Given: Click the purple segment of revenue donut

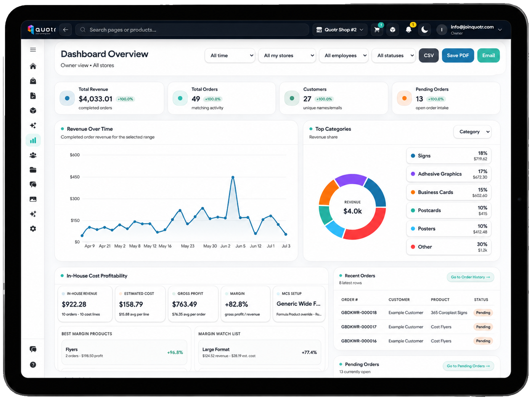Looking at the screenshot, I should 350,179.
